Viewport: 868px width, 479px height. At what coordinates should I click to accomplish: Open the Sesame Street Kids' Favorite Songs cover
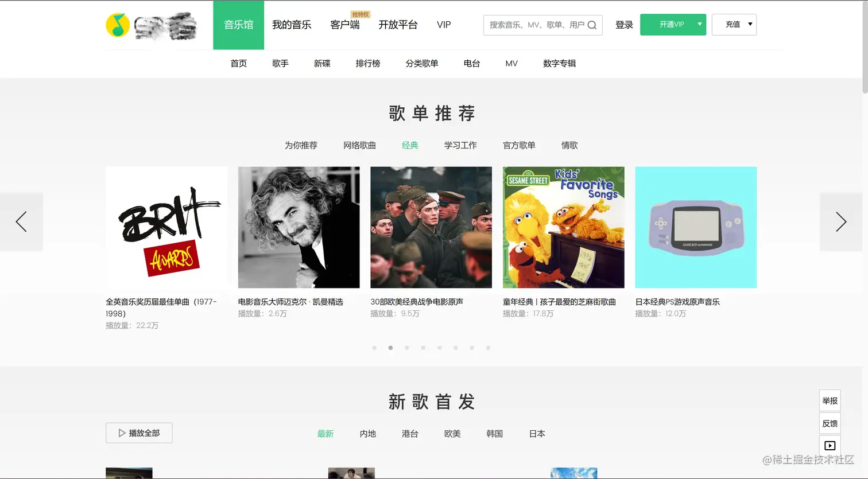click(x=564, y=228)
